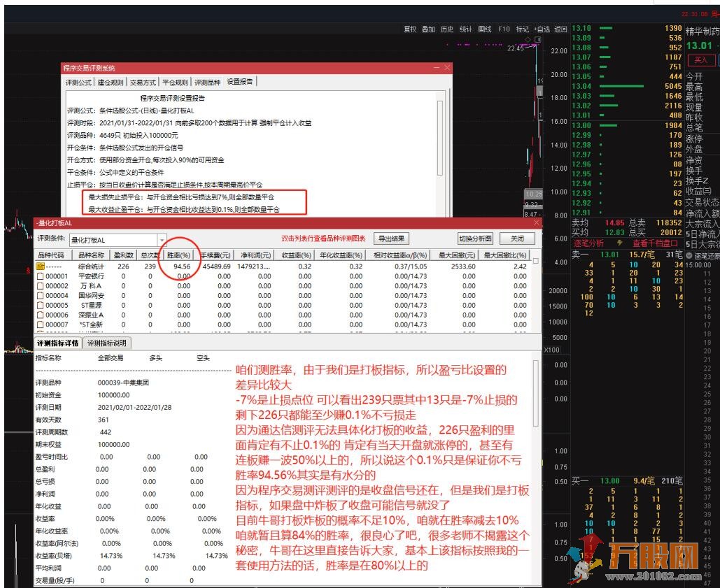The width and height of the screenshot is (720, 588).
Task: Click 返回 in the chart toolbar
Action: [560, 29]
